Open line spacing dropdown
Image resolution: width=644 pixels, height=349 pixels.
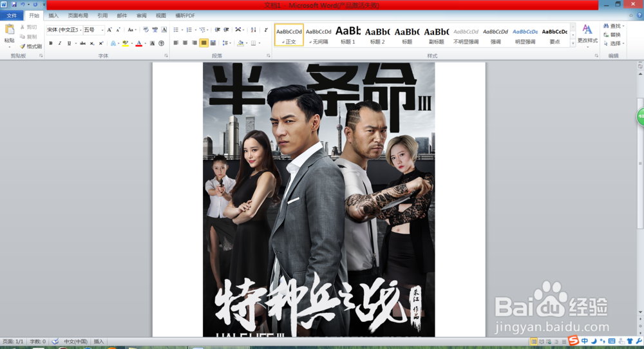tap(226, 42)
